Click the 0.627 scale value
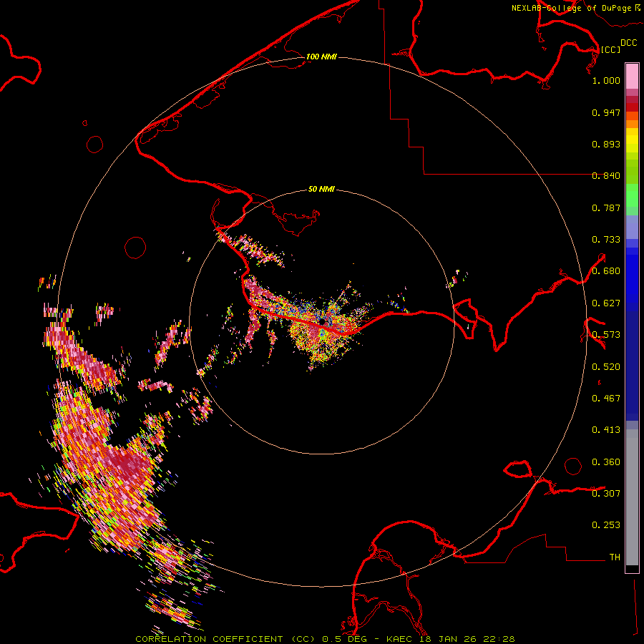644x644 pixels. point(606,303)
